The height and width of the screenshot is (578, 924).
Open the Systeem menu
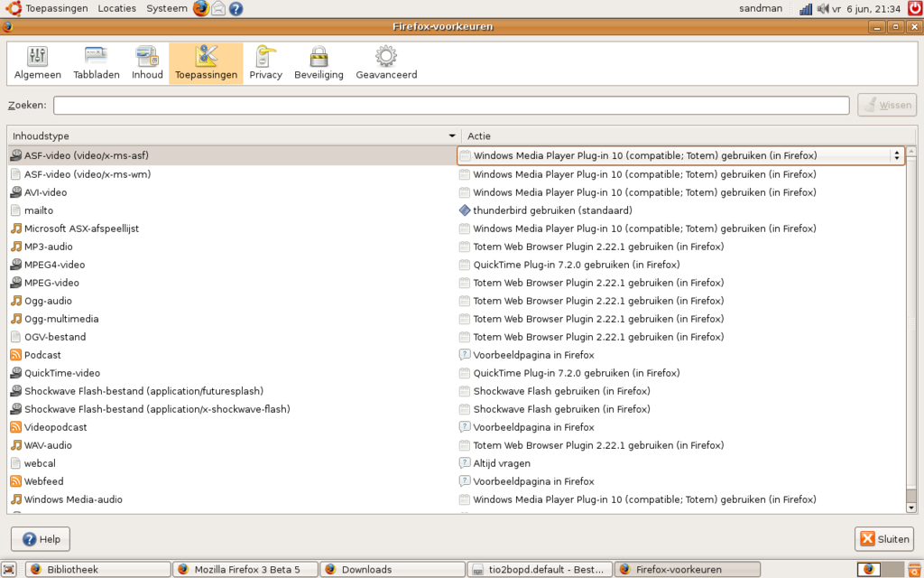(x=167, y=8)
